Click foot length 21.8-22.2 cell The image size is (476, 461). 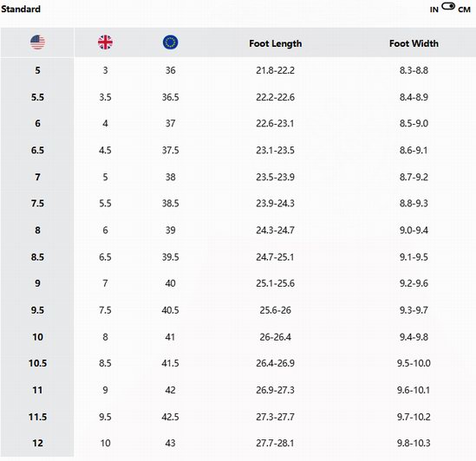click(276, 70)
